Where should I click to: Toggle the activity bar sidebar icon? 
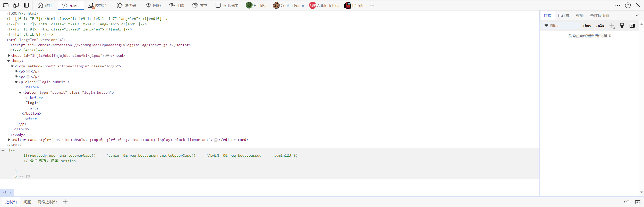[x=26, y=5]
